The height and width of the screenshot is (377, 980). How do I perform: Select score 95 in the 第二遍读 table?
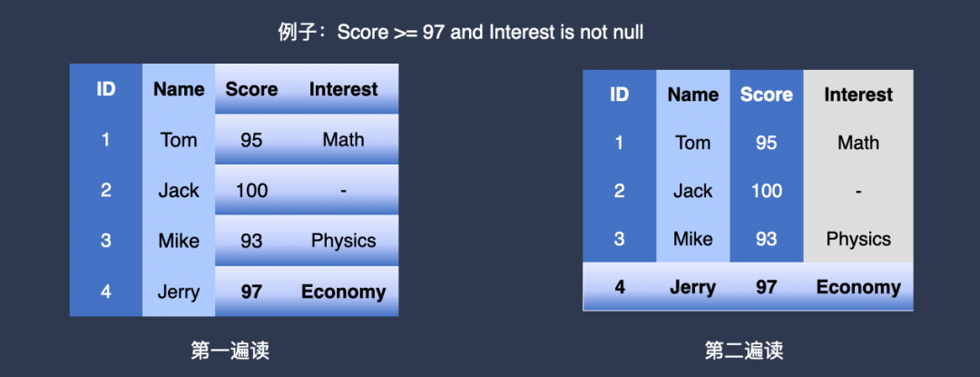[x=766, y=143]
